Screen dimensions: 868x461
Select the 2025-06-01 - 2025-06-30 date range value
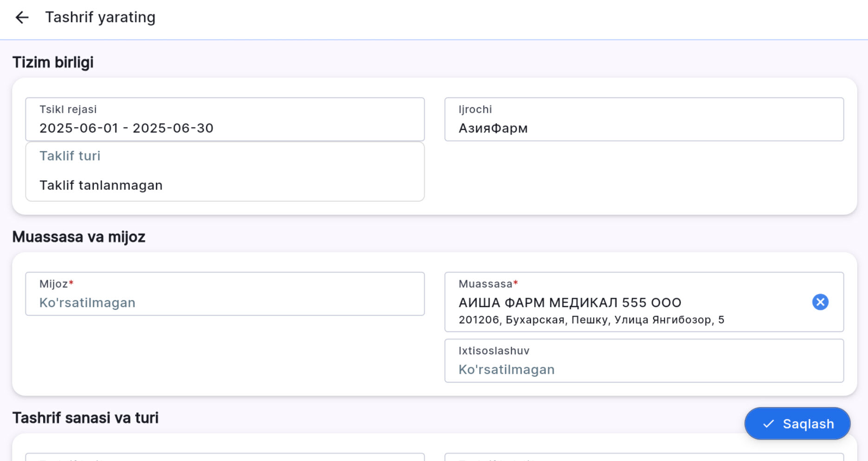tap(126, 128)
